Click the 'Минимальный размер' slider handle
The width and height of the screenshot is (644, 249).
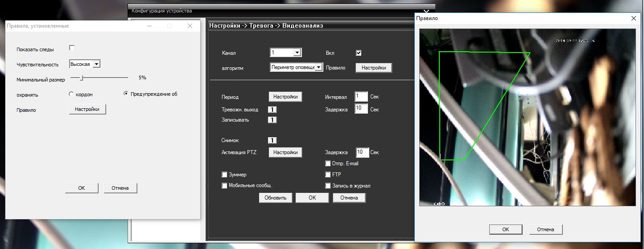pyautogui.click(x=81, y=78)
